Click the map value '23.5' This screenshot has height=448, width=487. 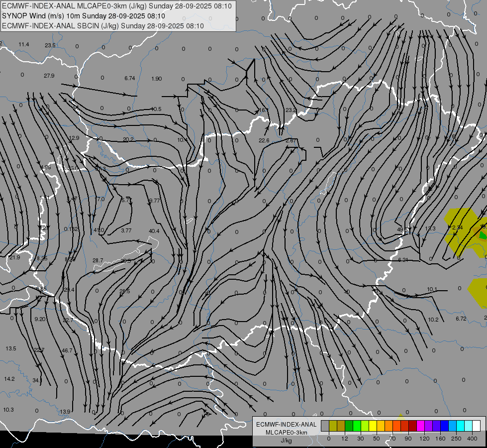(x=50, y=45)
